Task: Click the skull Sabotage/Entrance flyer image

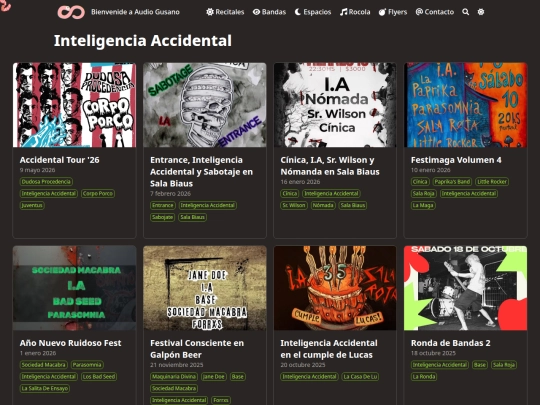Action: coord(205,105)
